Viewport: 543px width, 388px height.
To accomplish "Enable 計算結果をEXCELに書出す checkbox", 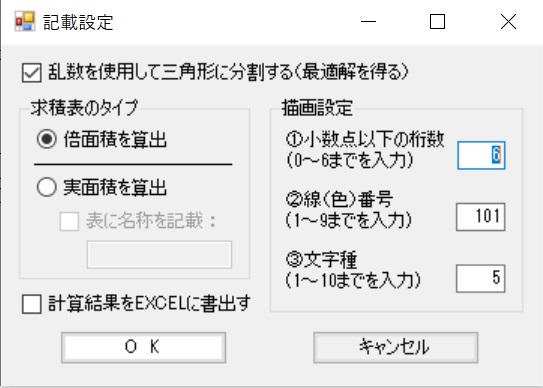I will pyautogui.click(x=32, y=304).
